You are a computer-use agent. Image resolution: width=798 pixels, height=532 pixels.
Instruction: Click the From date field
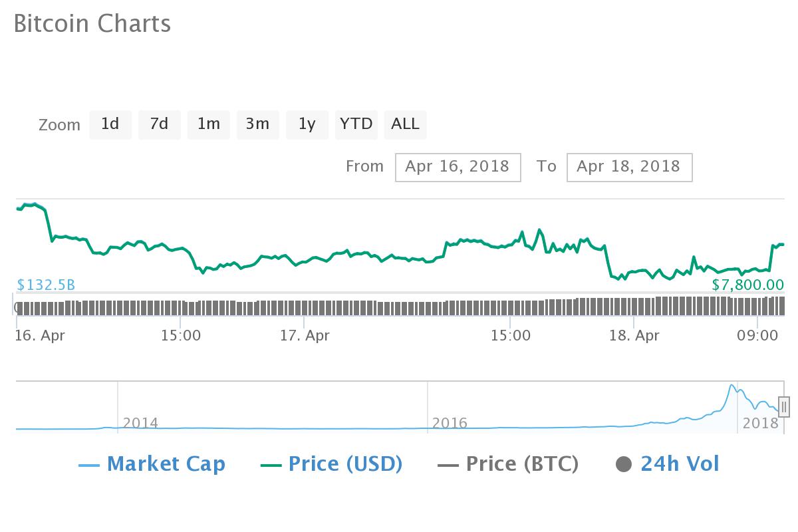(x=458, y=167)
